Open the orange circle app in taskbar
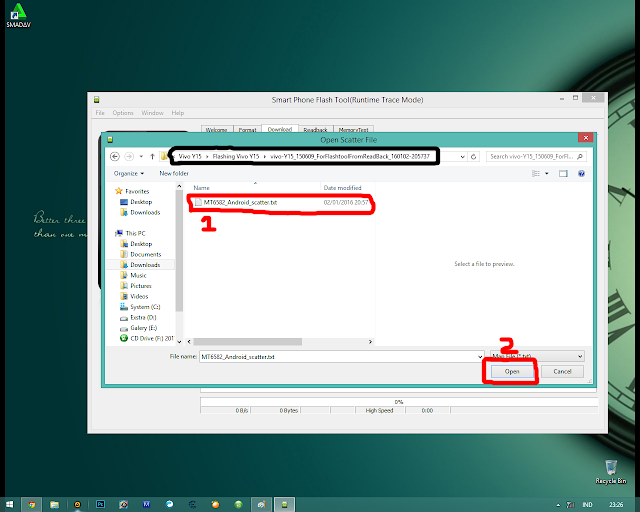Screen dimensions: 640x512 point(215,505)
